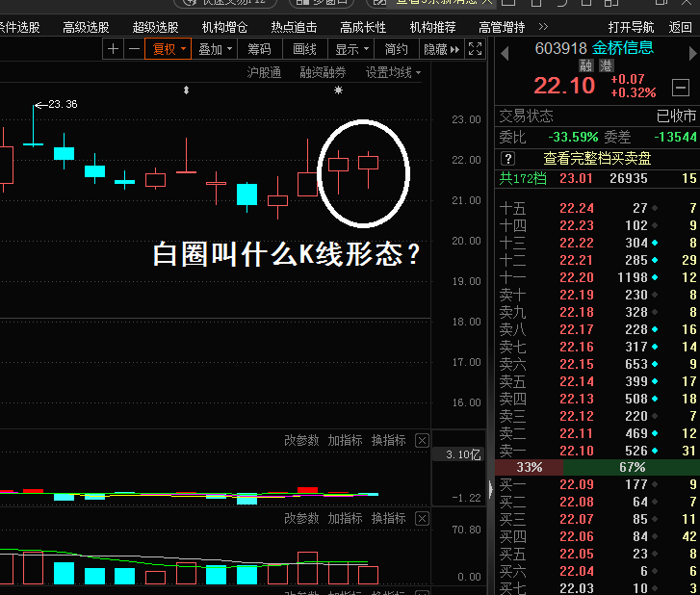Click 加指标 in first indicator panel
The image size is (700, 595).
(345, 441)
